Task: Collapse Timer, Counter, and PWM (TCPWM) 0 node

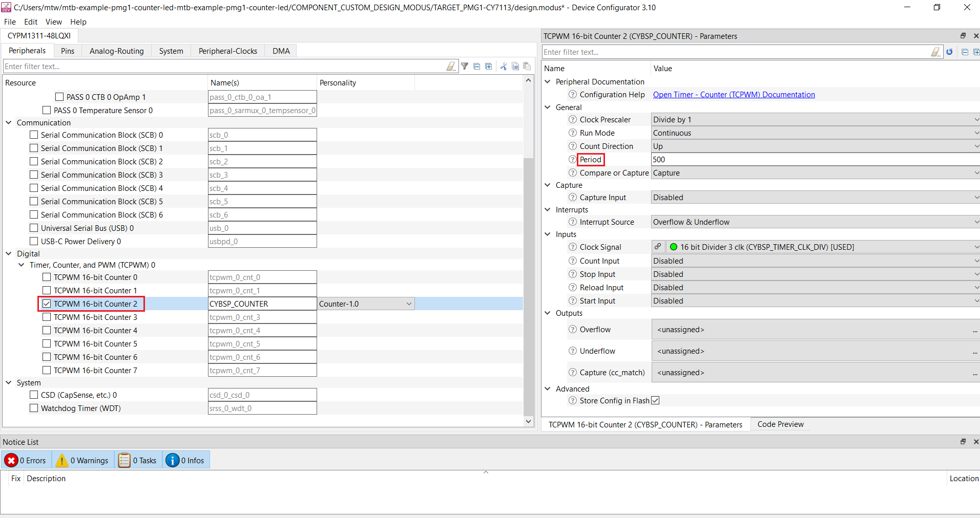Action: [22, 265]
